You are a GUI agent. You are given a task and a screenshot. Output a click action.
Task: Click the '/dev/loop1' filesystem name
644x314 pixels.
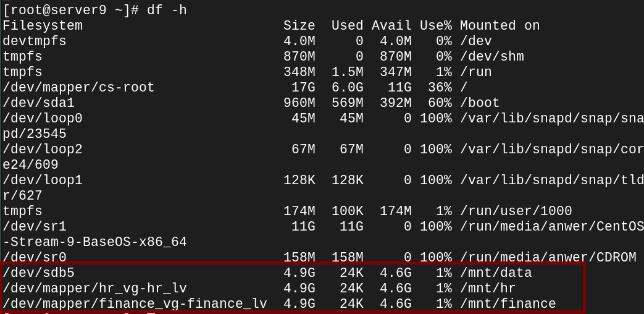[43, 180]
